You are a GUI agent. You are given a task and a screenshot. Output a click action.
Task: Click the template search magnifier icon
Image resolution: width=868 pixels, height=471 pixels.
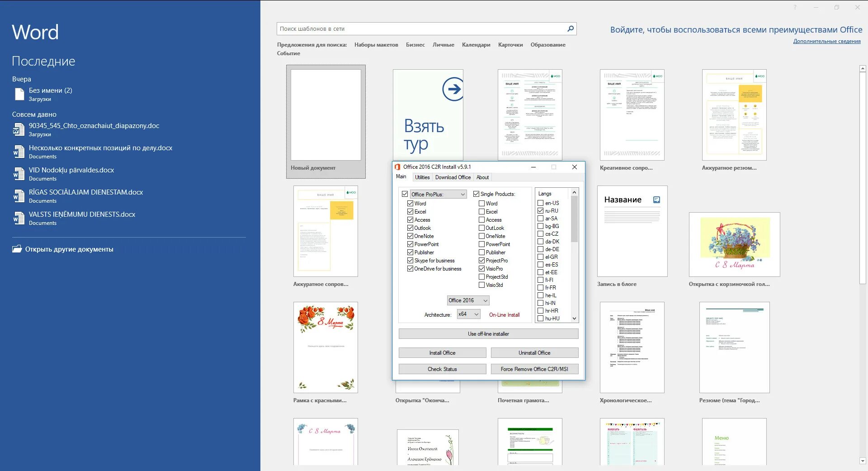click(x=571, y=29)
